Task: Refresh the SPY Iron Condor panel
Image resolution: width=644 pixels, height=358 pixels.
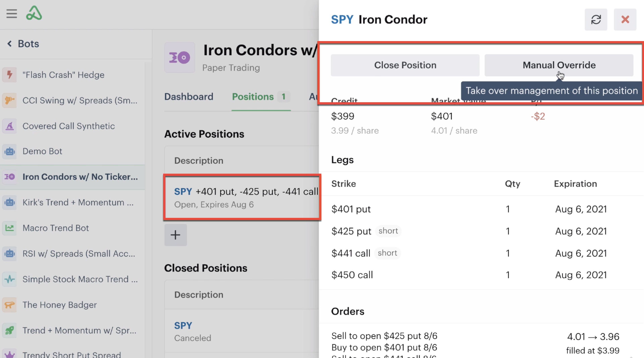Action: (596, 19)
